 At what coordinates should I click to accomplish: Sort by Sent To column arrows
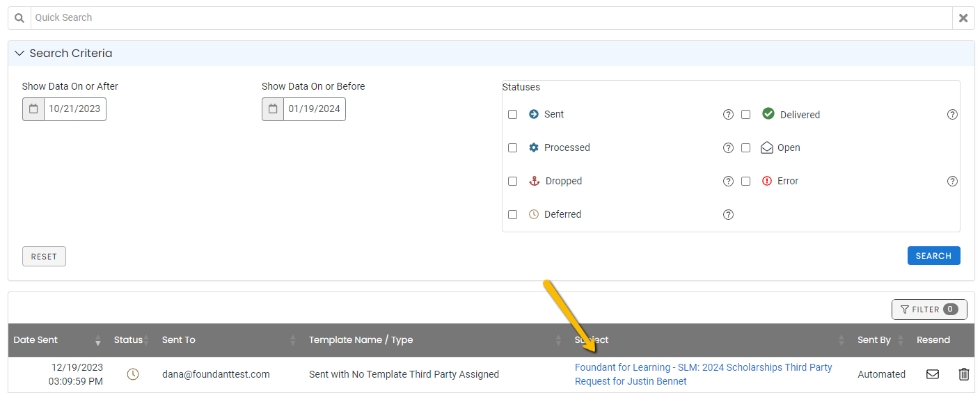pos(293,340)
